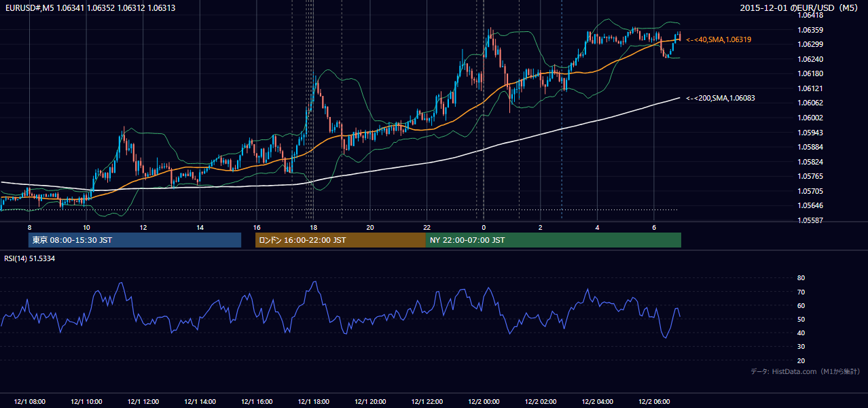This screenshot has height=408, width=868.
Task: Open the HistData.com data source credit
Action: click(806, 371)
